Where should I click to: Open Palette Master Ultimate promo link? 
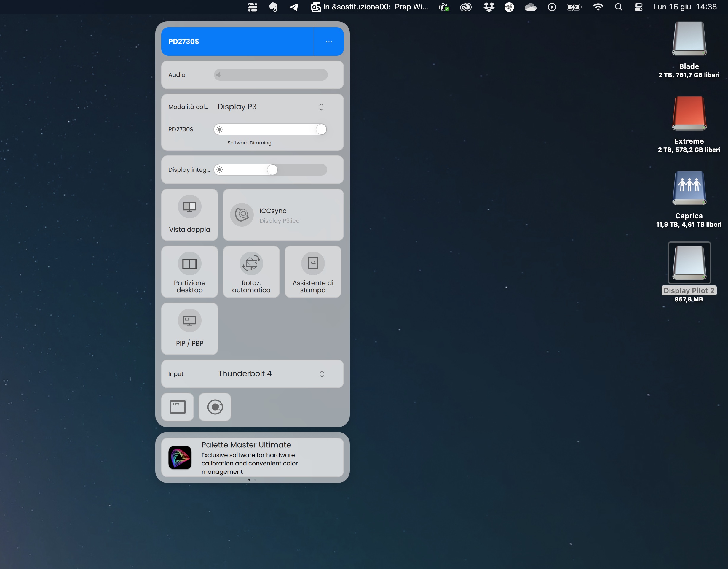point(252,457)
